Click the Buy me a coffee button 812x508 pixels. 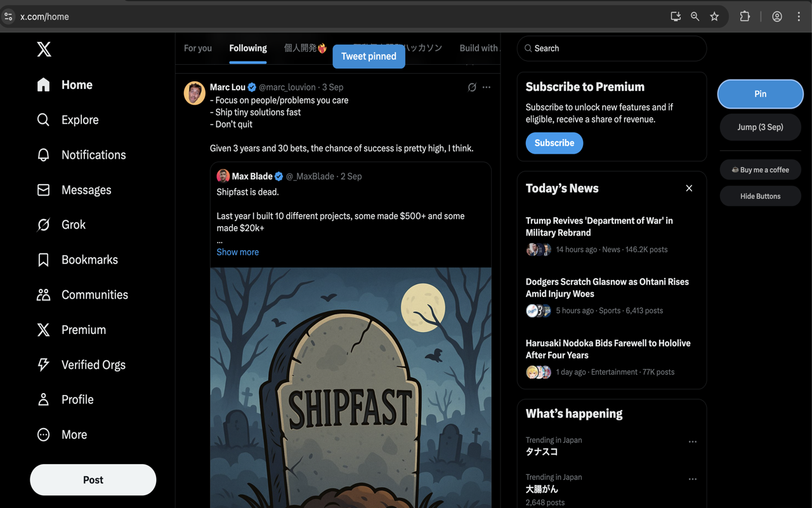tap(761, 170)
